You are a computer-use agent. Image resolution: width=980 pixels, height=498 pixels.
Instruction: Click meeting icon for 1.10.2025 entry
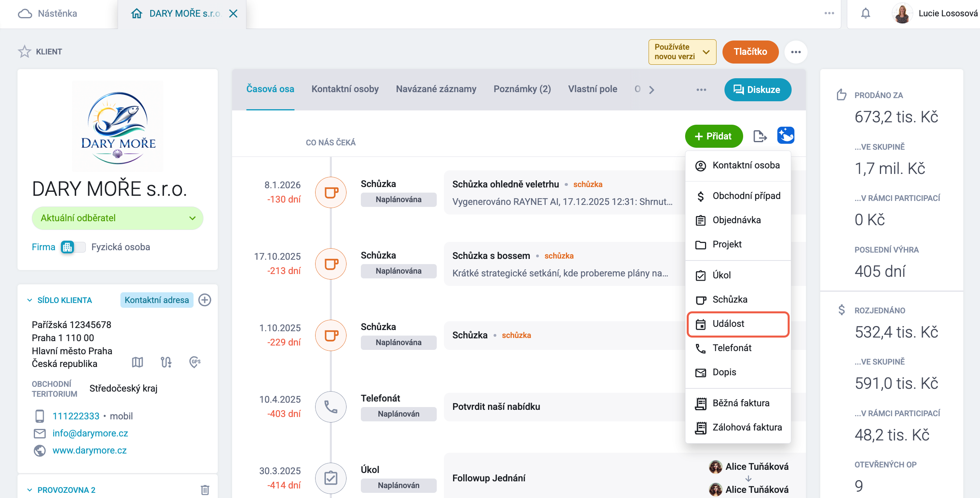pos(331,336)
